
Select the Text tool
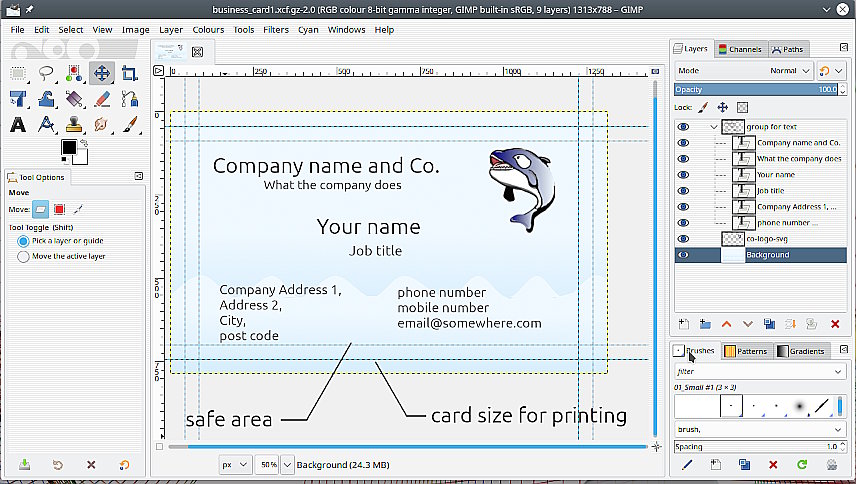(18, 124)
